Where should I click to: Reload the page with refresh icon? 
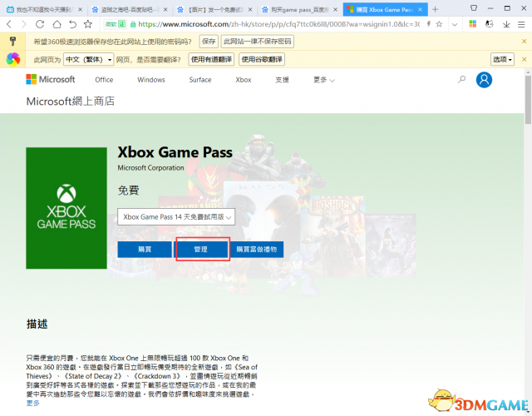[x=40, y=24]
